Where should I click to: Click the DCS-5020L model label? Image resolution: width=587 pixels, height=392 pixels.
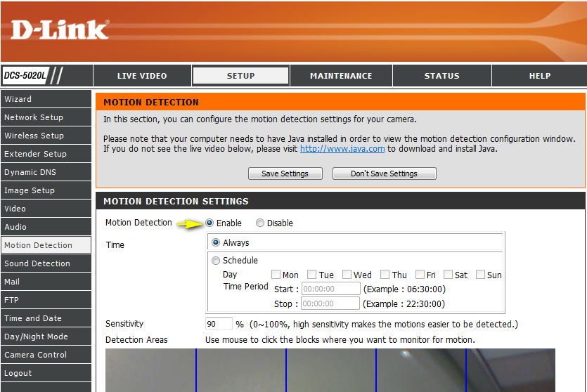click(25, 76)
